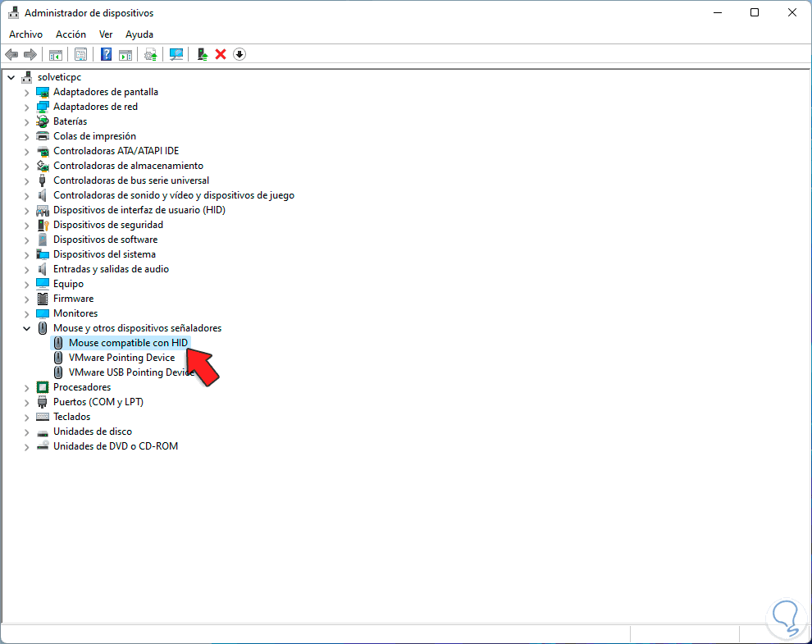Viewport: 812px width, 644px height.
Task: Select the Entradas y salidas de audio label
Action: (x=111, y=269)
